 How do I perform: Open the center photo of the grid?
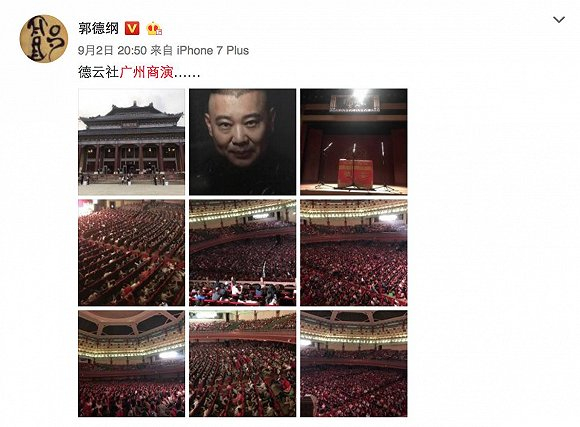[242, 253]
